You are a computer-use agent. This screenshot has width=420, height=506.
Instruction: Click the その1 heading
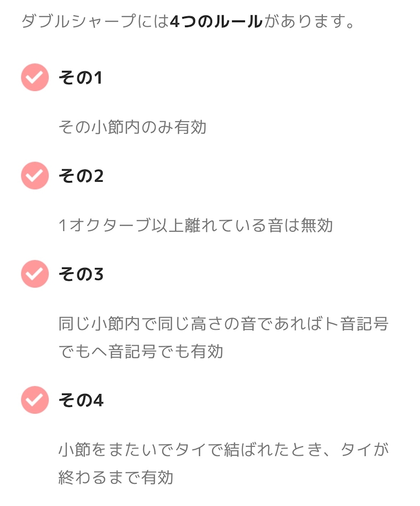point(80,78)
